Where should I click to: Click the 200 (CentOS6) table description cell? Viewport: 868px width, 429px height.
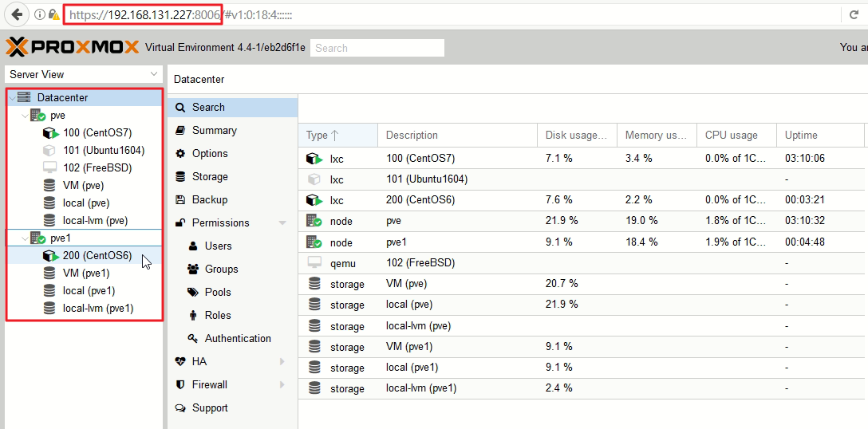(457, 200)
